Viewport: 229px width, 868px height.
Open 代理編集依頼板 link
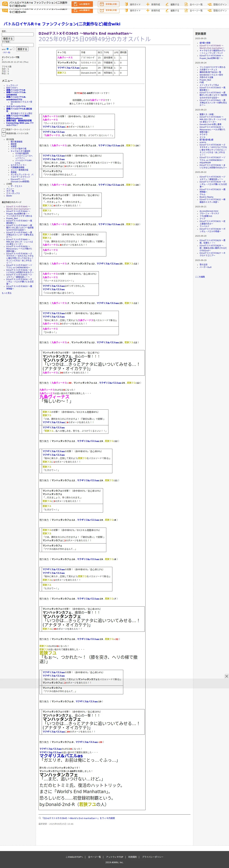(x=17, y=167)
